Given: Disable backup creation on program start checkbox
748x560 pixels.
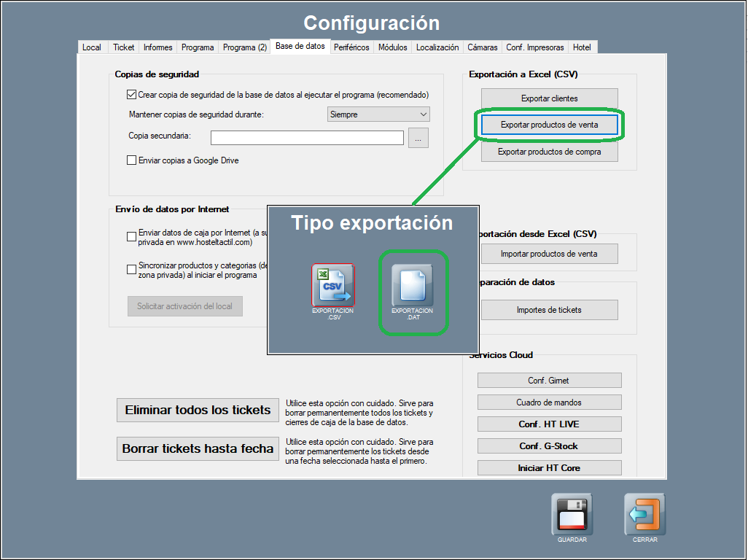Looking at the screenshot, I should click(132, 94).
